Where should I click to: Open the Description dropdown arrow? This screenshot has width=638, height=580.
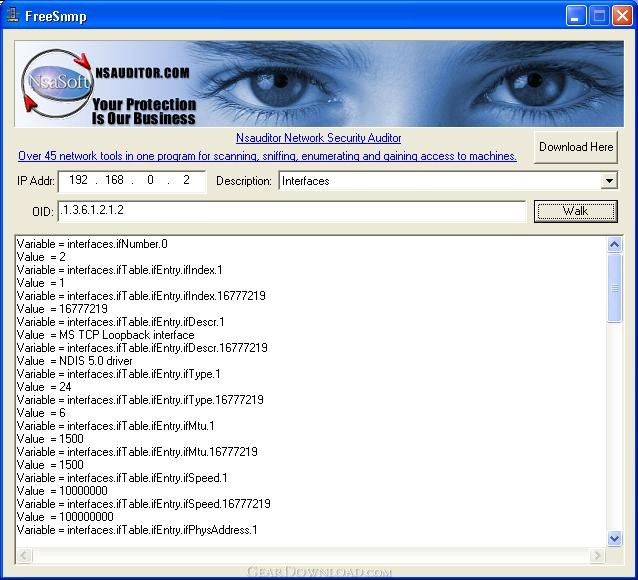[x=609, y=181]
